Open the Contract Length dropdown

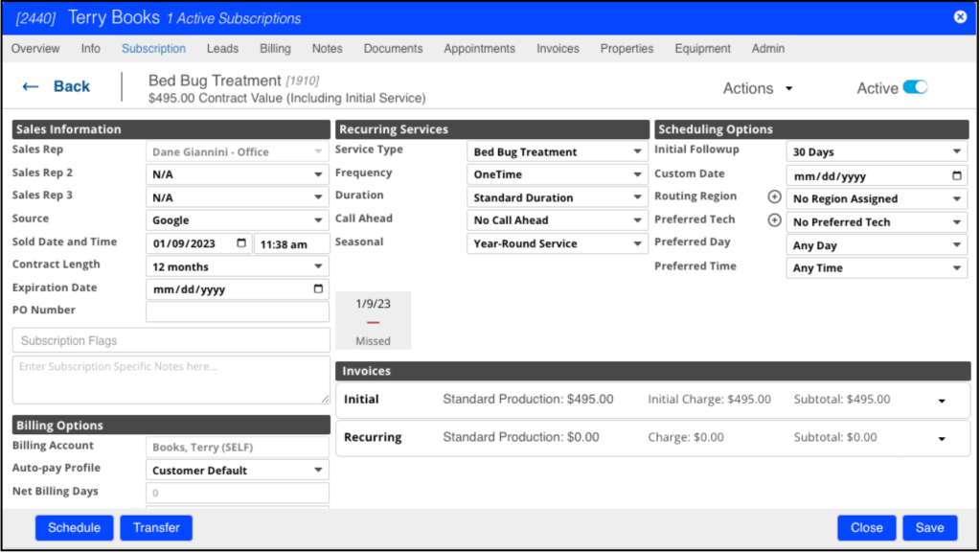pyautogui.click(x=238, y=266)
